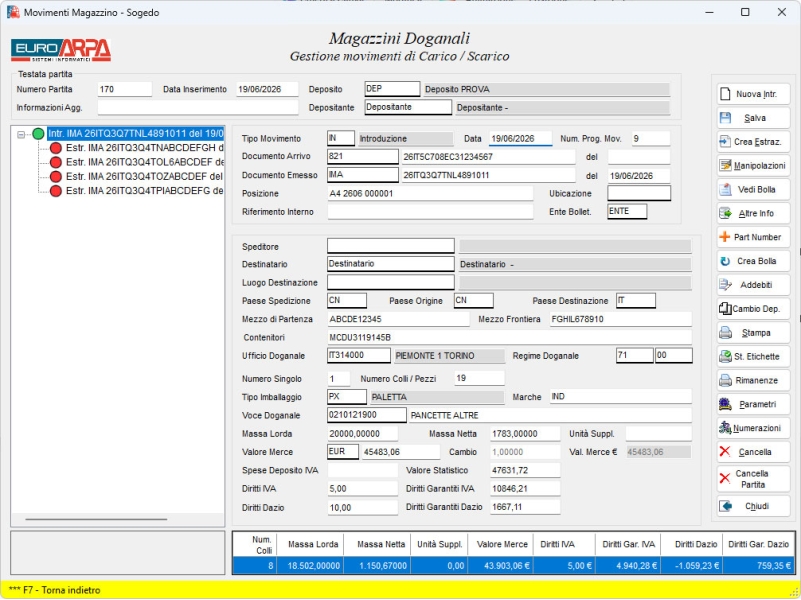Click the Massa Lorda field

pos(363,434)
